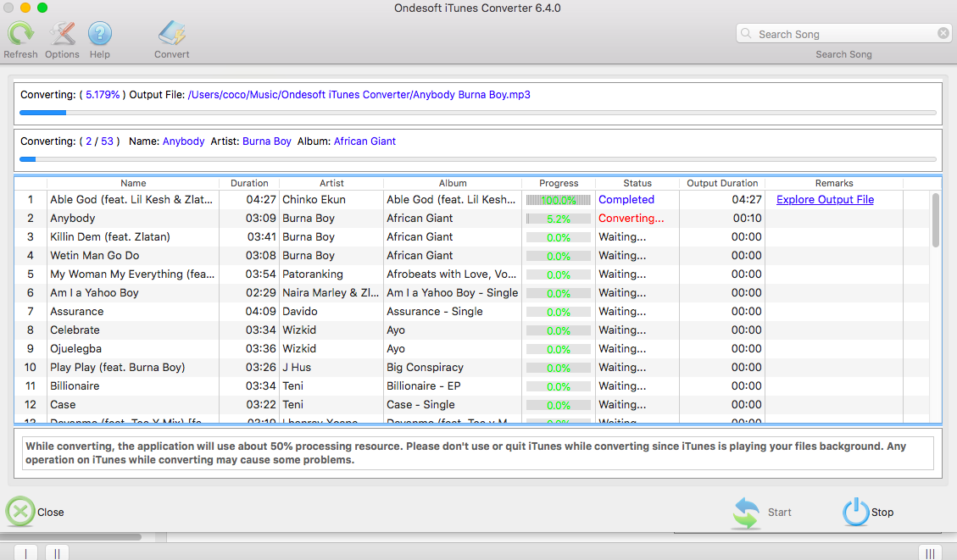Select the song named Anybody in list
This screenshot has height=560, width=957.
(x=73, y=219)
